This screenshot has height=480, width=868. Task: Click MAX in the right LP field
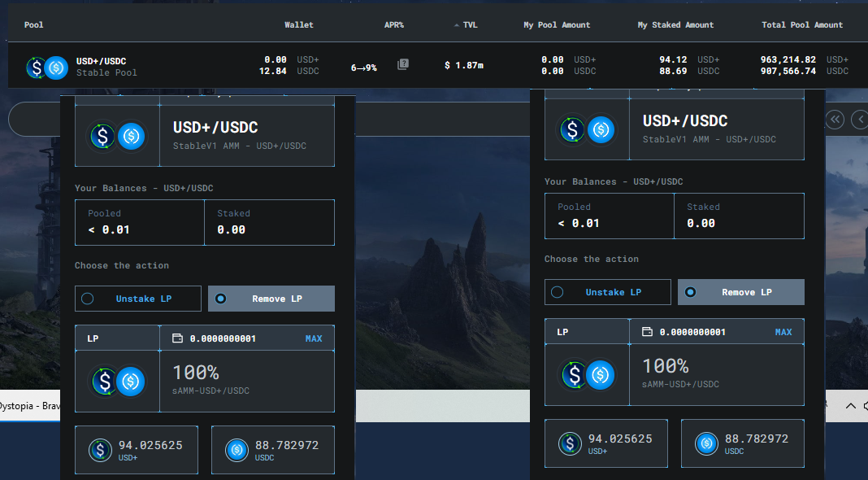[x=783, y=331]
